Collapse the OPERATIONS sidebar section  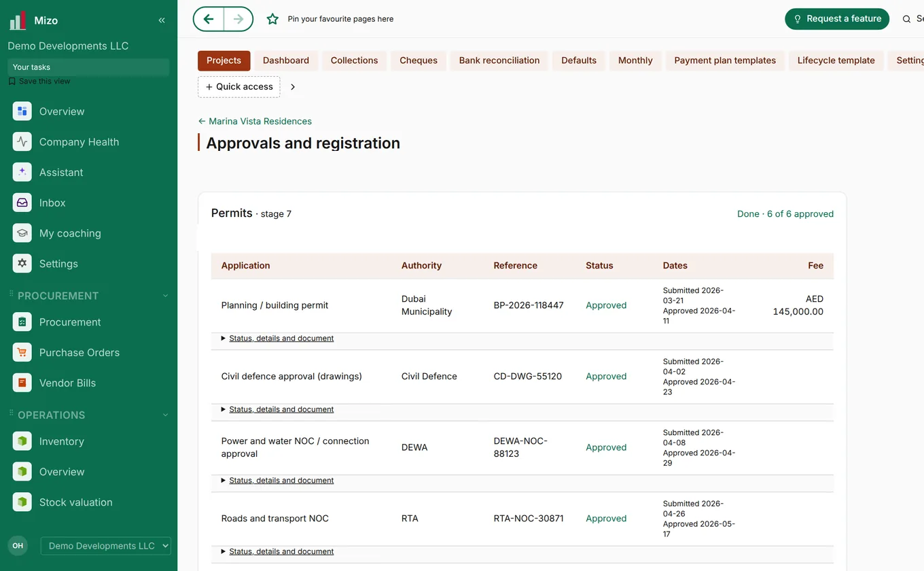click(x=165, y=415)
